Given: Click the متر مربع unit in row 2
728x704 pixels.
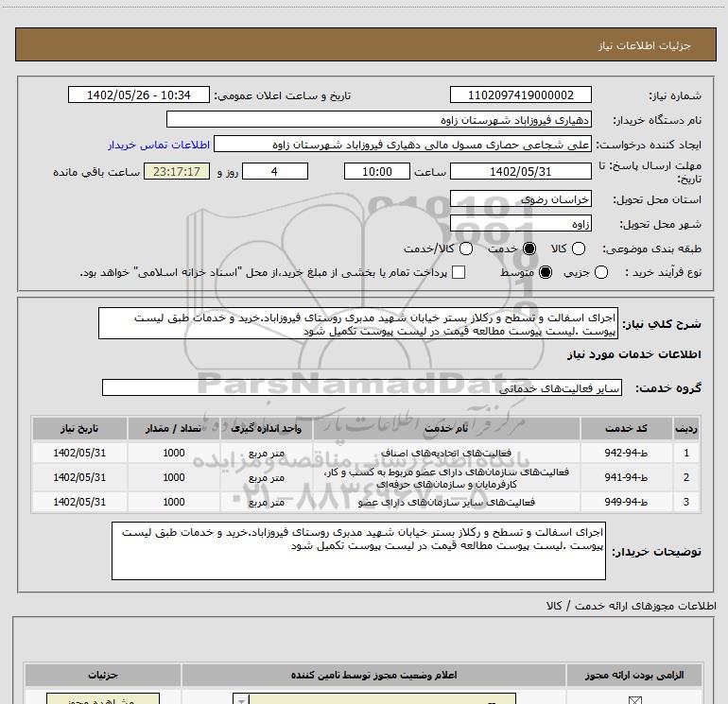Looking at the screenshot, I should pos(266,477).
